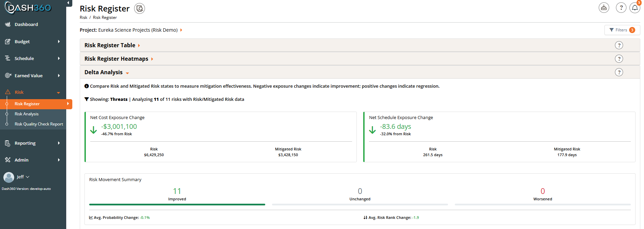Open the Jeff user dropdown

point(23,177)
